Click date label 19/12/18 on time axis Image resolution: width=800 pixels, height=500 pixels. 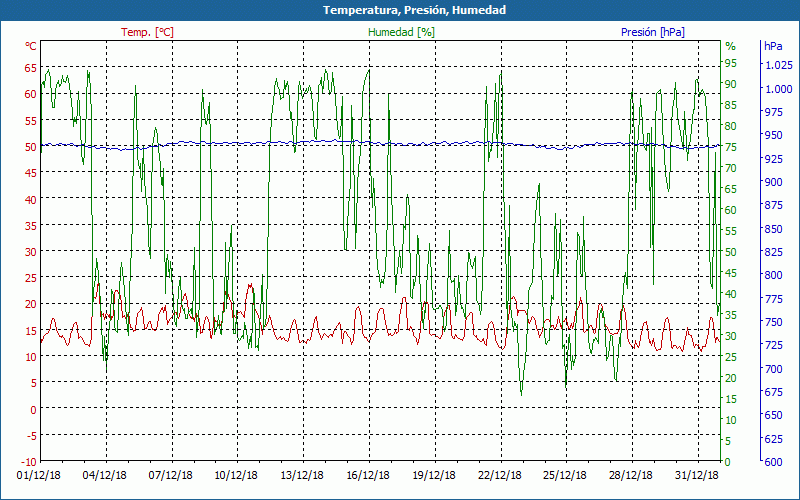[x=434, y=476]
